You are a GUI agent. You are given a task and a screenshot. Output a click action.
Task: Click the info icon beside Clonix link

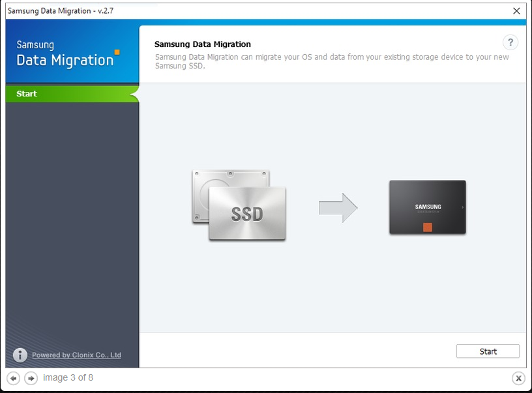tap(20, 355)
